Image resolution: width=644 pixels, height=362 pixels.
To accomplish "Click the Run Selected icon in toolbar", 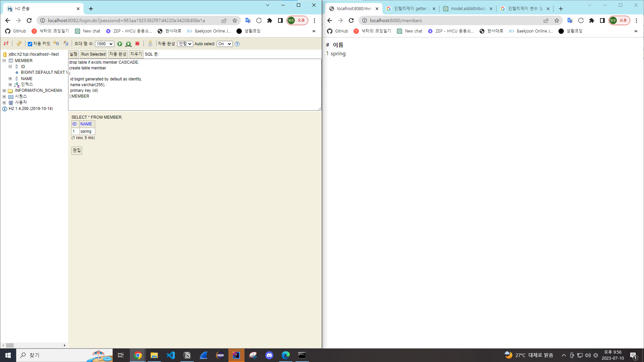I will (128, 44).
